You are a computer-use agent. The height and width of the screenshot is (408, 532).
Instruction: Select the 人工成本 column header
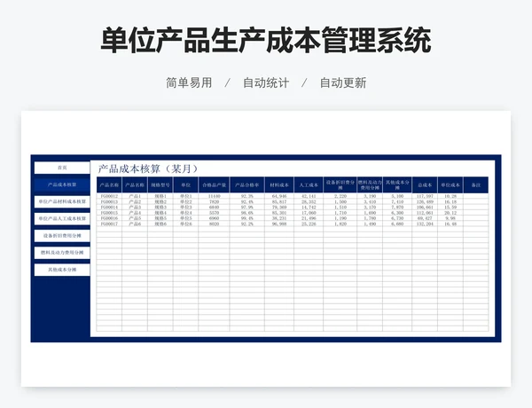tap(309, 185)
